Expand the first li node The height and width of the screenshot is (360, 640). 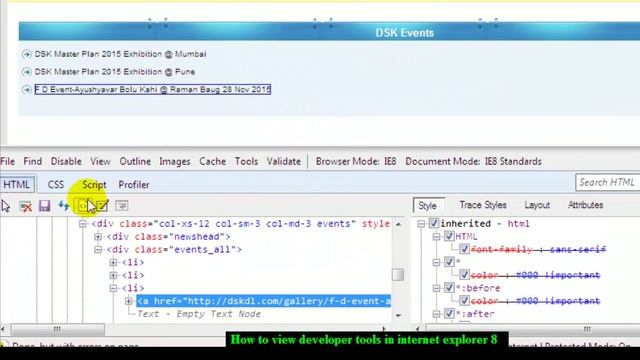pyautogui.click(x=113, y=262)
